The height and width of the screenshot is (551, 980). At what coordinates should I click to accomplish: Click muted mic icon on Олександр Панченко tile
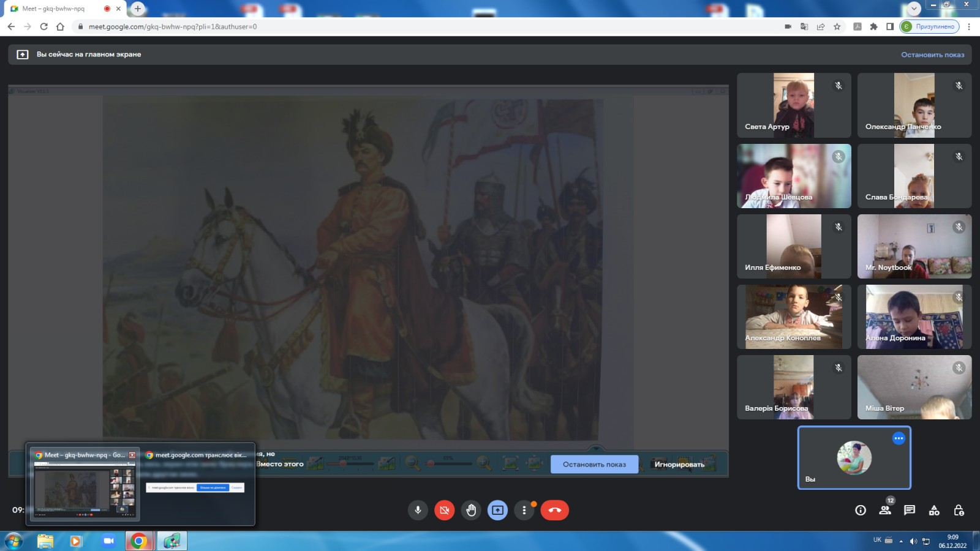[959, 86]
